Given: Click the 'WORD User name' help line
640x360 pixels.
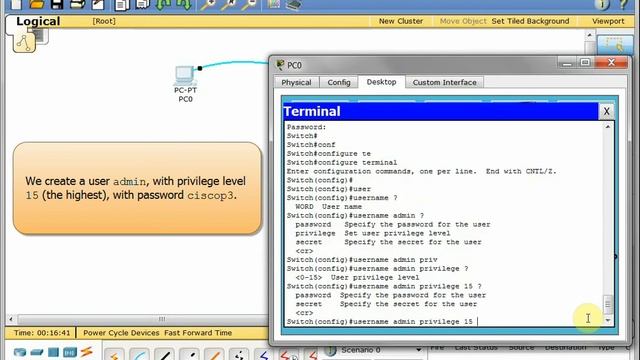Looking at the screenshot, I should click(328, 207).
